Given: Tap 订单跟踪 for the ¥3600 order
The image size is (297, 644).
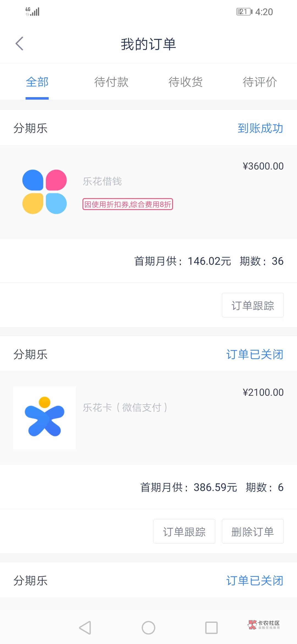Looking at the screenshot, I should (253, 305).
